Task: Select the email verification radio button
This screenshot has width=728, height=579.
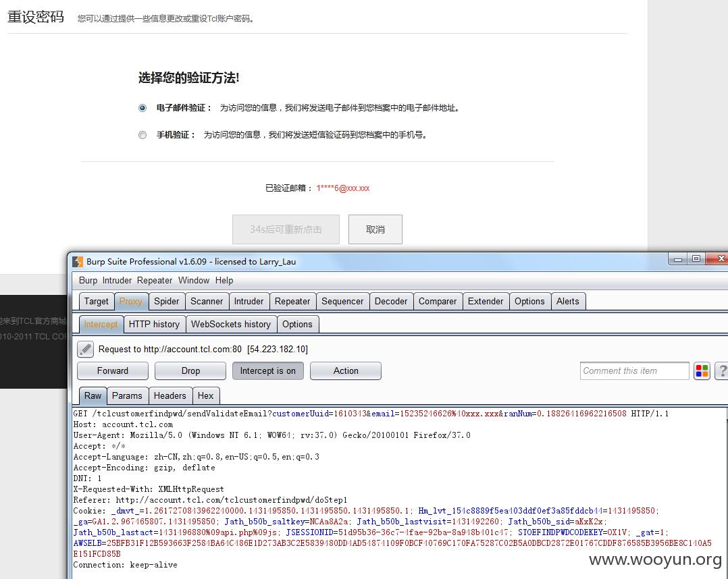Action: coord(142,108)
